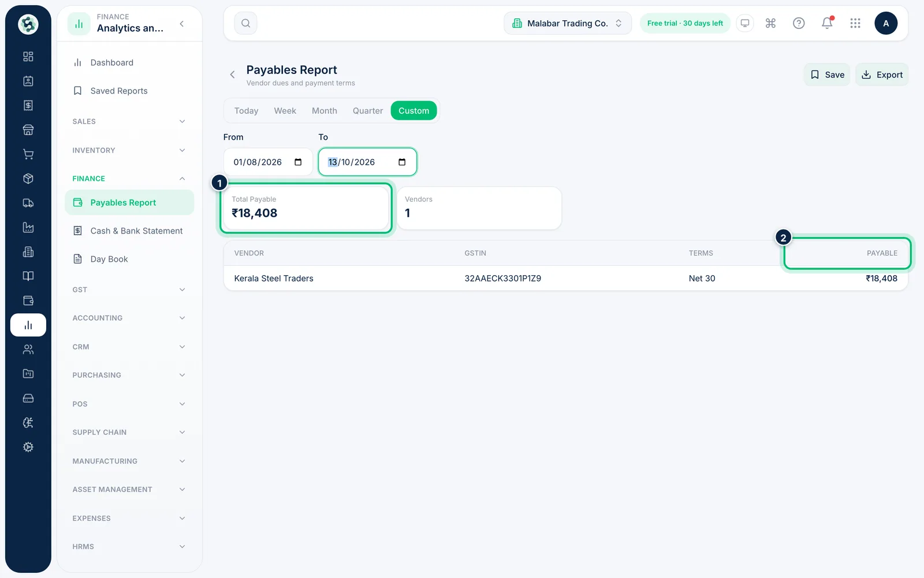Select the Today period tab

(x=246, y=110)
